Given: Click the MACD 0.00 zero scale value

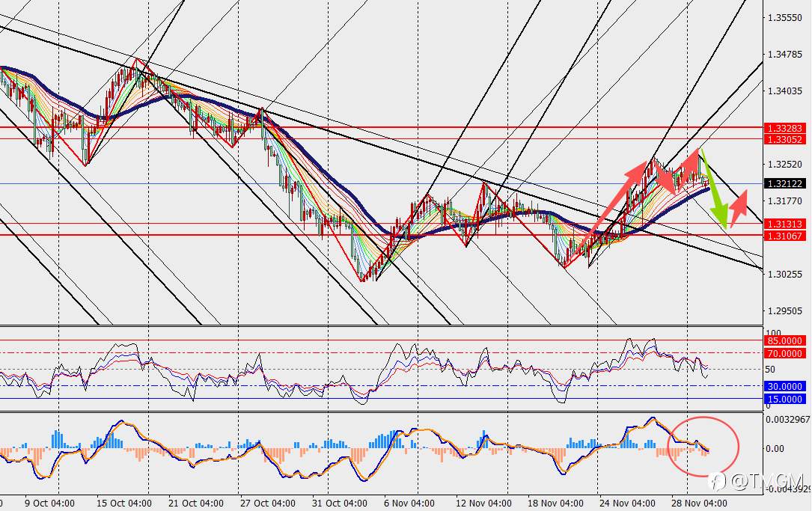Looking at the screenshot, I should 775,448.
